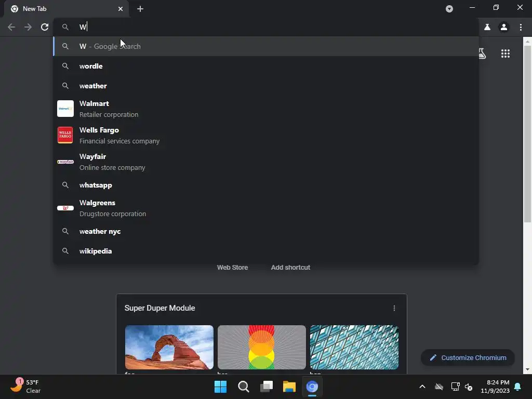The height and width of the screenshot is (399, 532).
Task: Click the muted volume tray icon
Action: click(x=469, y=387)
